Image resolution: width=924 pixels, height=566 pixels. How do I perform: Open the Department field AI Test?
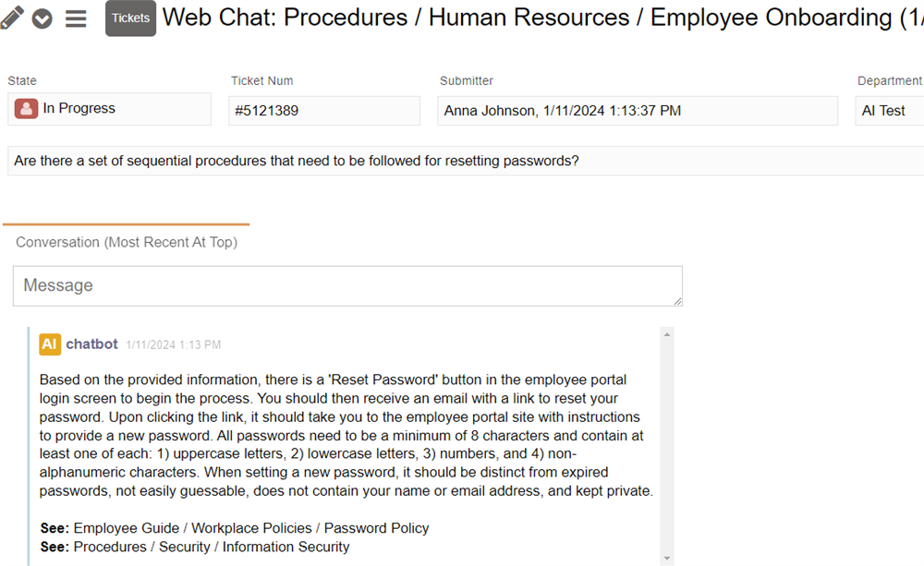pos(889,111)
